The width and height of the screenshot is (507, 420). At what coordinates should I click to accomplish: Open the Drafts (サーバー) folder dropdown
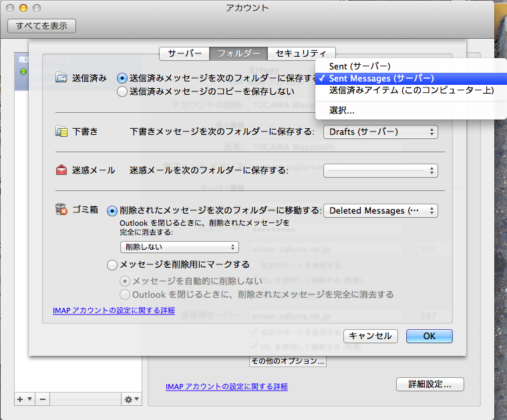380,132
